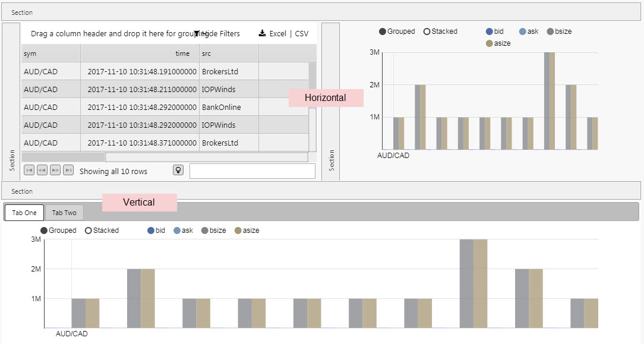Click the filter funnel icon
Screen dimensions: 644x344
click(197, 34)
